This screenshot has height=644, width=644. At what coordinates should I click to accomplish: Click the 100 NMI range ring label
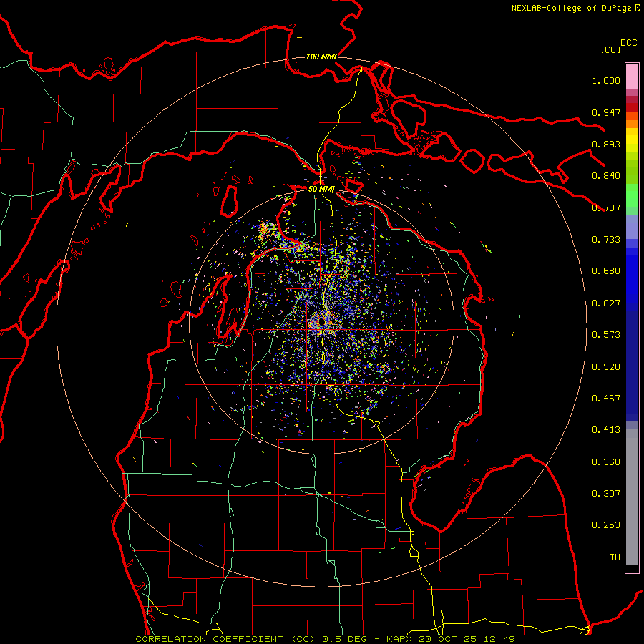[x=321, y=57]
